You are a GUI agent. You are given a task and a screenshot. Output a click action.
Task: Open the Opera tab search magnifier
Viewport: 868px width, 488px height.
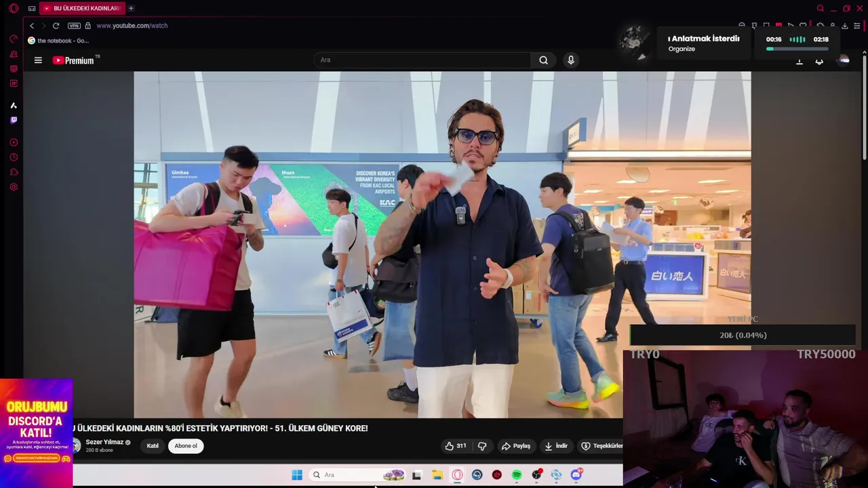821,8
